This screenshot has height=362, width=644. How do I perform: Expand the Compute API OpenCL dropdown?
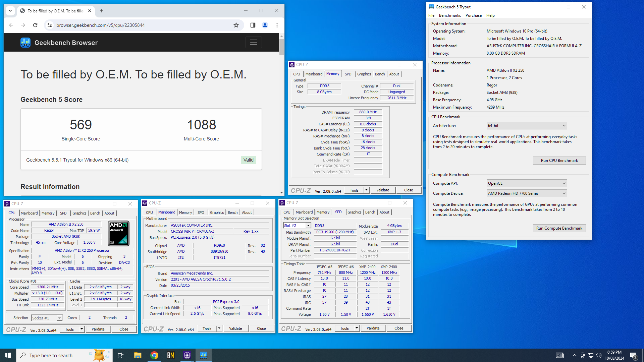[x=527, y=183]
